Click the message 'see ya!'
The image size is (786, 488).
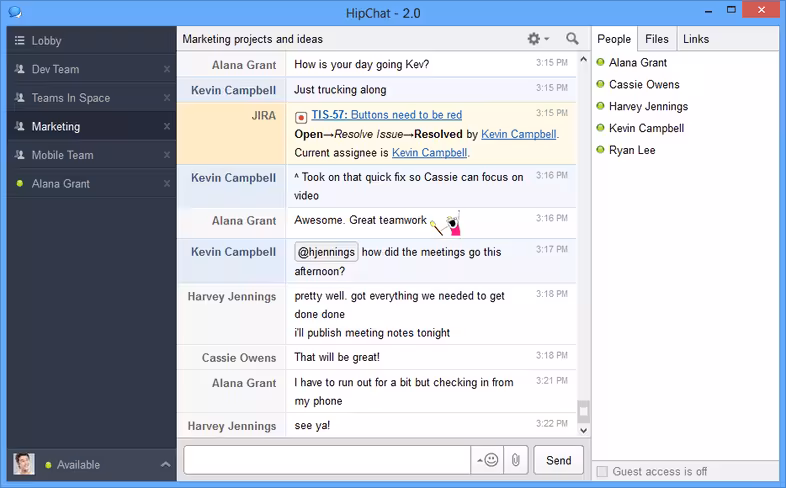[312, 425]
